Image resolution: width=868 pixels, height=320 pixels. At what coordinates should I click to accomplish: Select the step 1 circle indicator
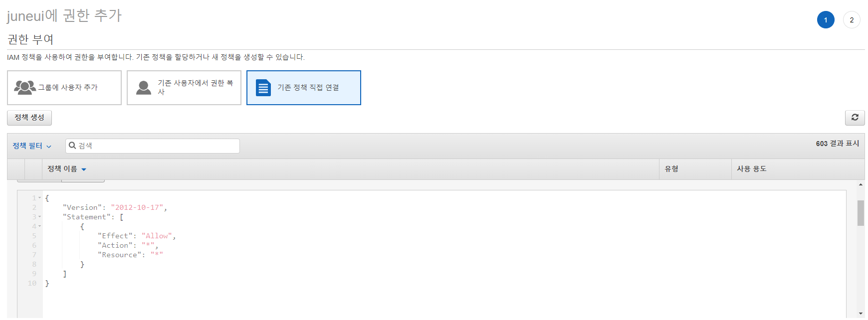[x=826, y=20]
